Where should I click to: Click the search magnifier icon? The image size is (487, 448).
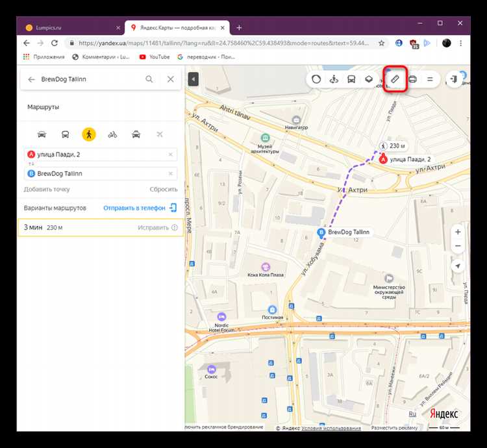[x=149, y=79]
